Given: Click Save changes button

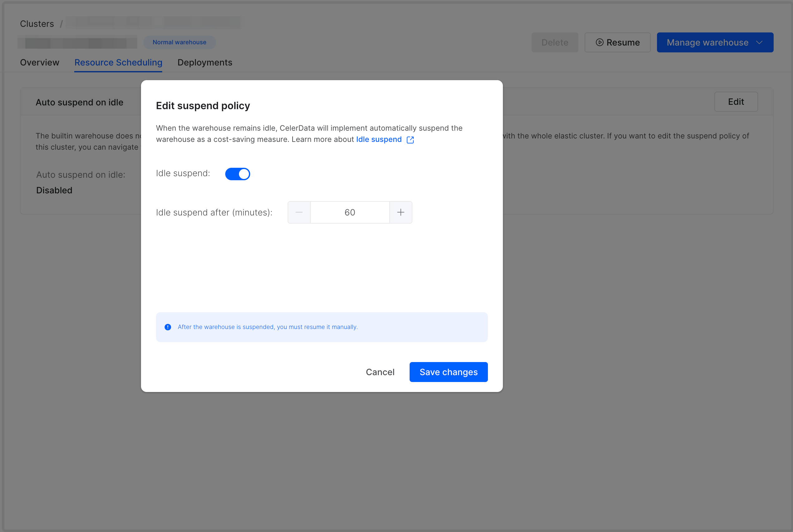Looking at the screenshot, I should tap(448, 372).
